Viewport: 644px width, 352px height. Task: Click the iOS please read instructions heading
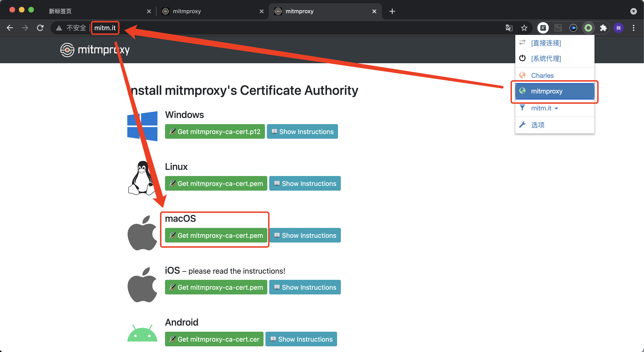pyautogui.click(x=225, y=271)
